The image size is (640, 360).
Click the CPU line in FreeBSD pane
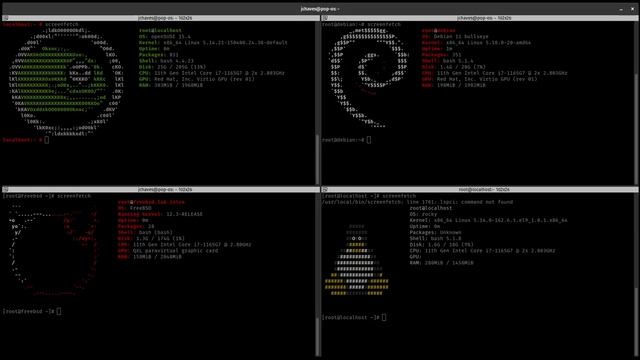click(184, 244)
